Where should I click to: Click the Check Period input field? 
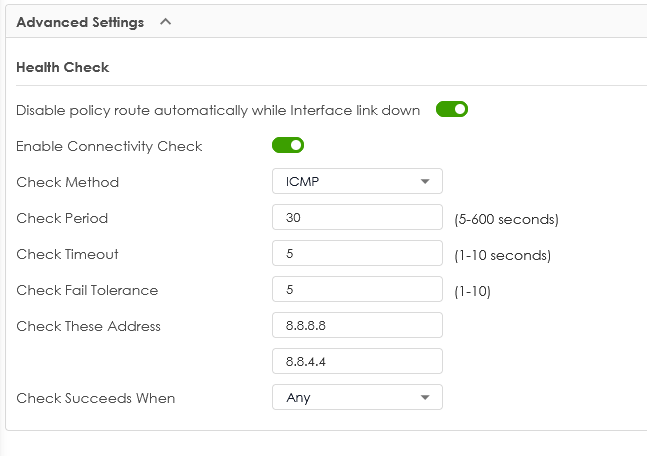tap(357, 217)
